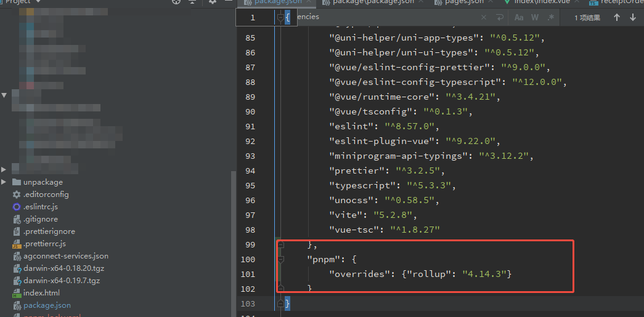Click darwin-x64-0.18.20.tgz unknown-file icon
Screen dimensions: 644x317
pos(17,268)
